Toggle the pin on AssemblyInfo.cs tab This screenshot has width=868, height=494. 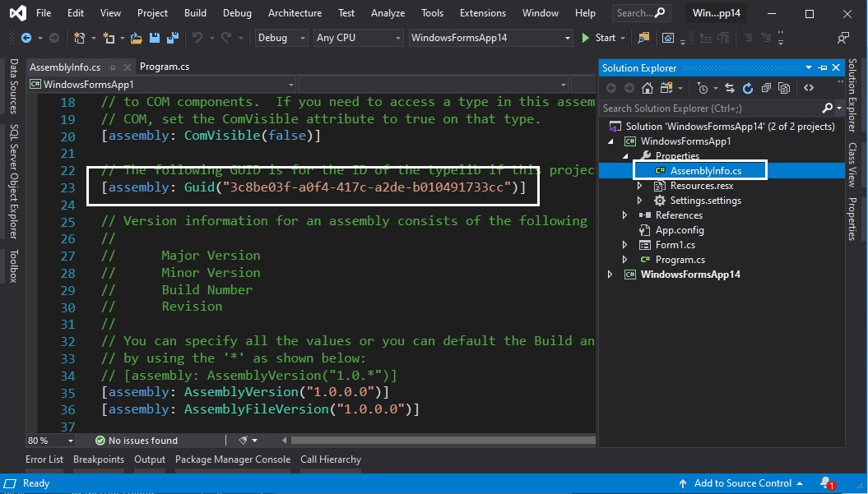tap(113, 67)
